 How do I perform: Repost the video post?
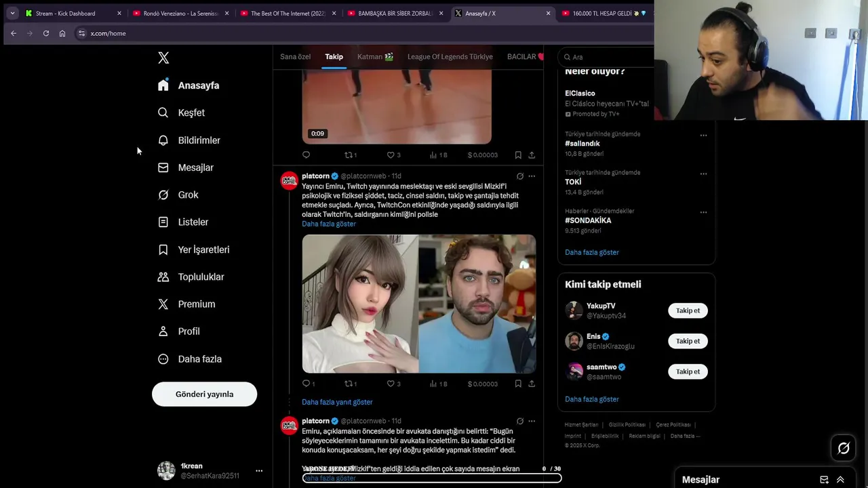(350, 155)
